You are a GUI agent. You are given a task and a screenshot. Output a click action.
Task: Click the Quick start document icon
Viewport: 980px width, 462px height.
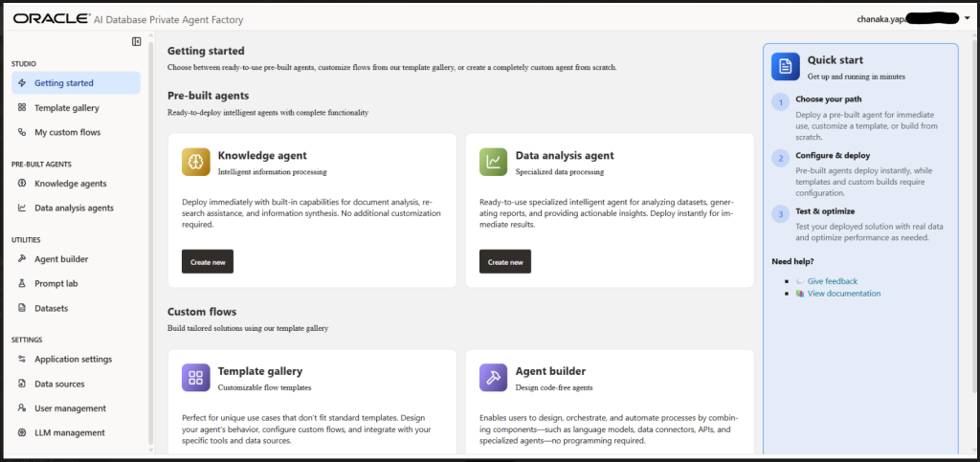(x=785, y=66)
